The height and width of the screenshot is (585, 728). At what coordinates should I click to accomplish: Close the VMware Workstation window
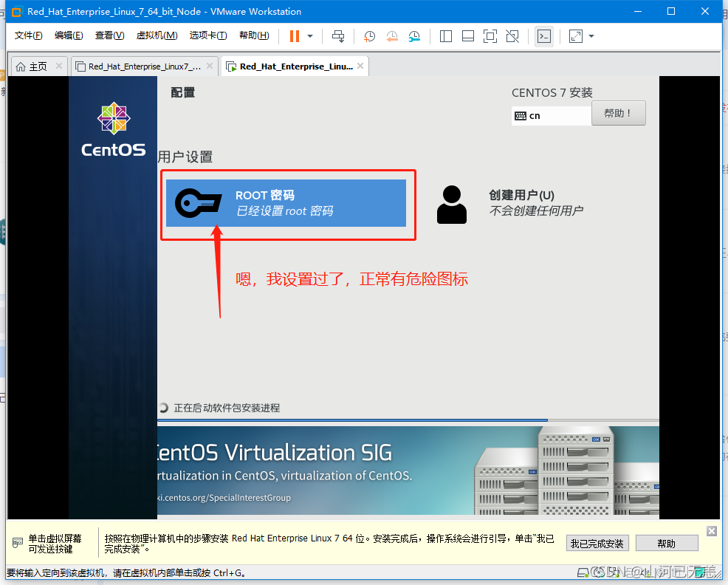[705, 11]
